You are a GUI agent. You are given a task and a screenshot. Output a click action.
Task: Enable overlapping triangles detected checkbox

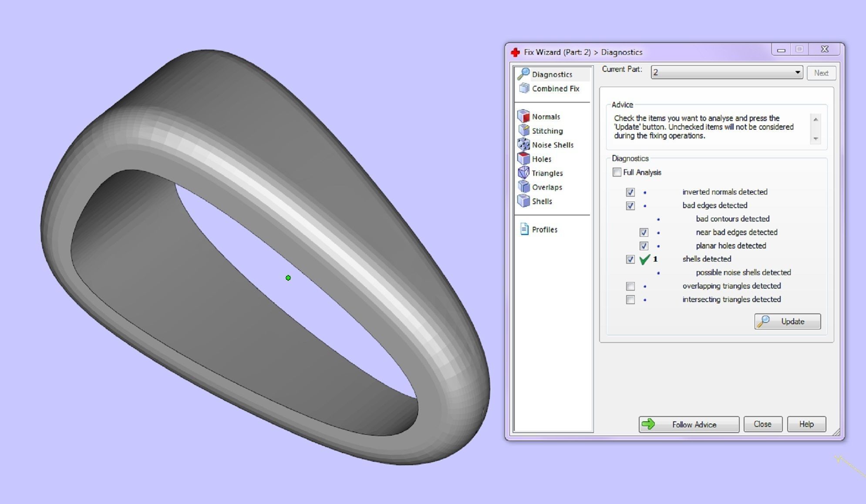click(630, 286)
